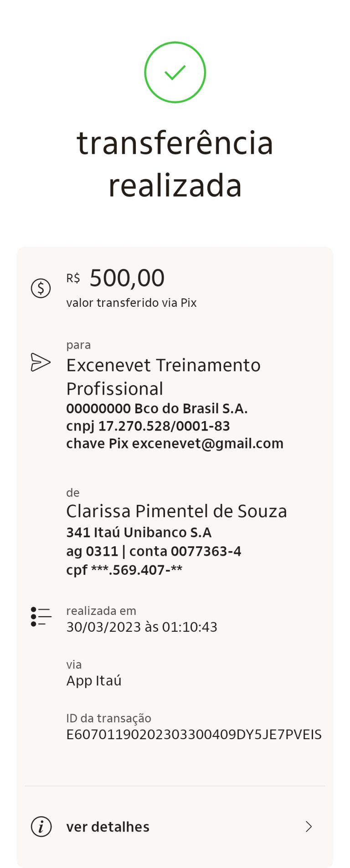Screen dimensions: 350x868
Task: Select the ag 0311 conta line
Action: click(x=154, y=551)
